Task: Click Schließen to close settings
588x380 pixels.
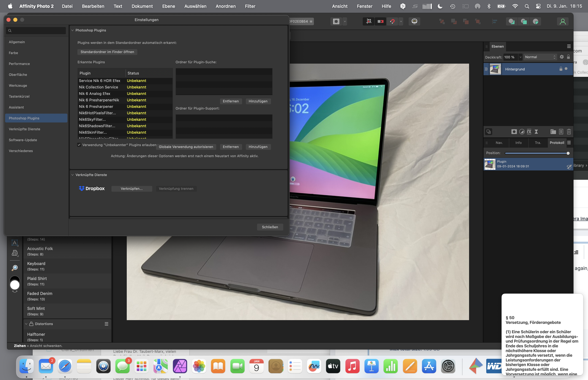Action: tap(270, 227)
